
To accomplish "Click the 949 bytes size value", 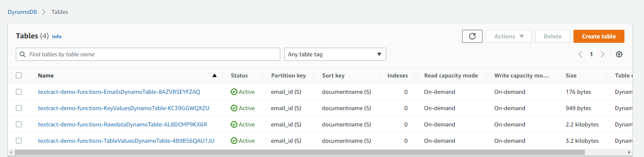I will [x=578, y=108].
